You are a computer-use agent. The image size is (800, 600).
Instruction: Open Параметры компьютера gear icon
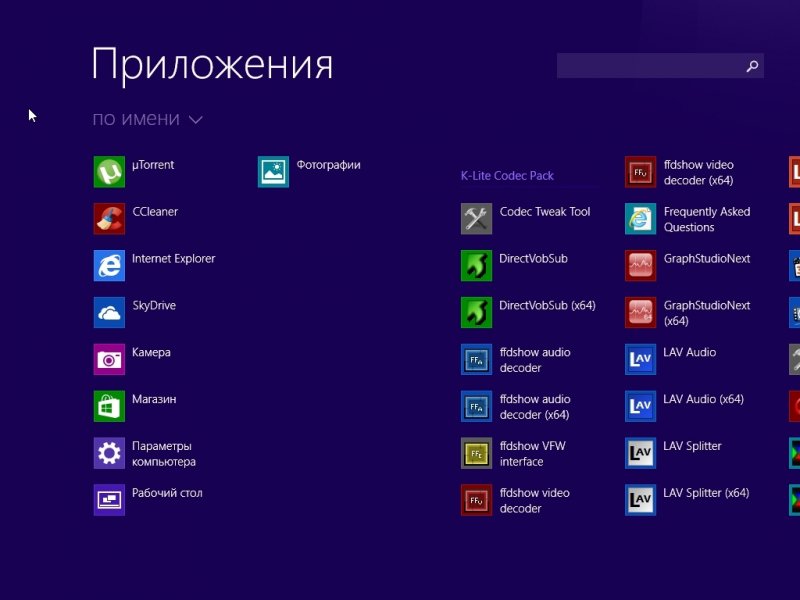coord(109,453)
